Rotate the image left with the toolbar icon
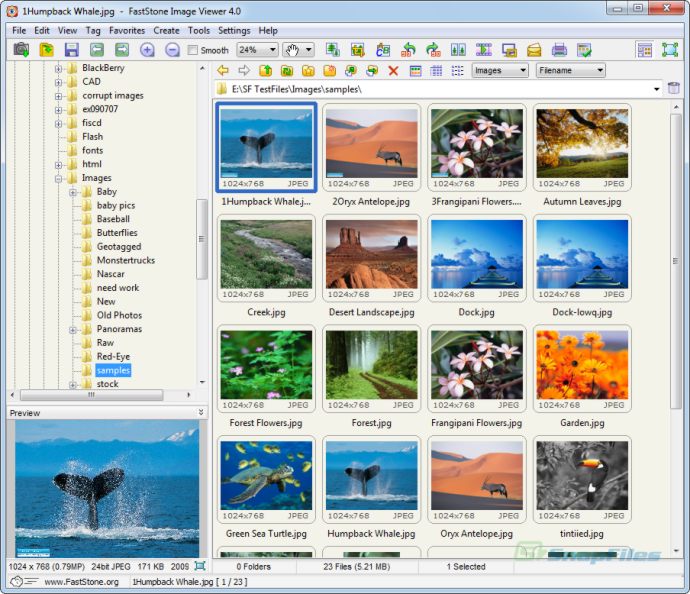Viewport: 690px width, 594px height. (408, 50)
